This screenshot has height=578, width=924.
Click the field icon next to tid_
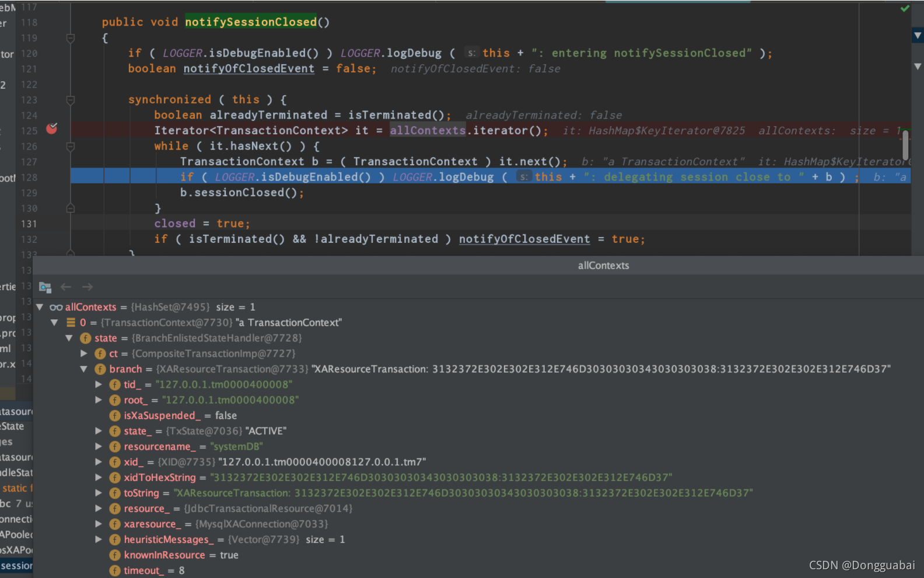click(x=115, y=385)
